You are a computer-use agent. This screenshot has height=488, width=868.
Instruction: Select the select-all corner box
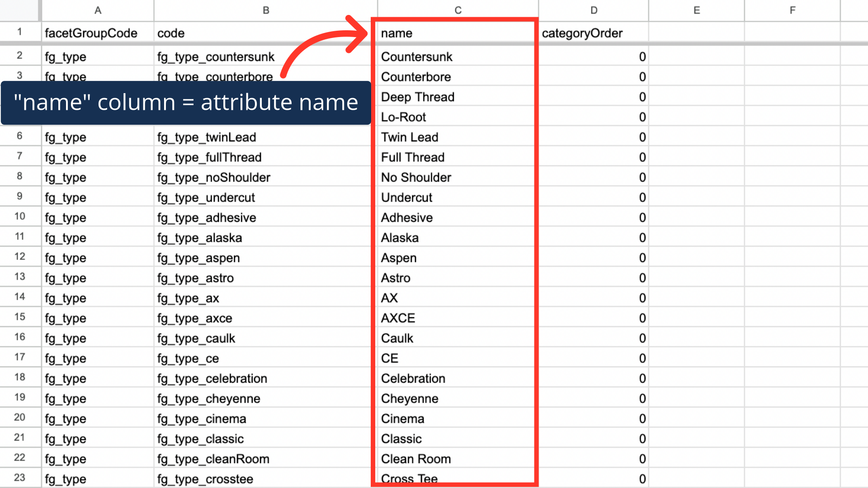click(19, 10)
